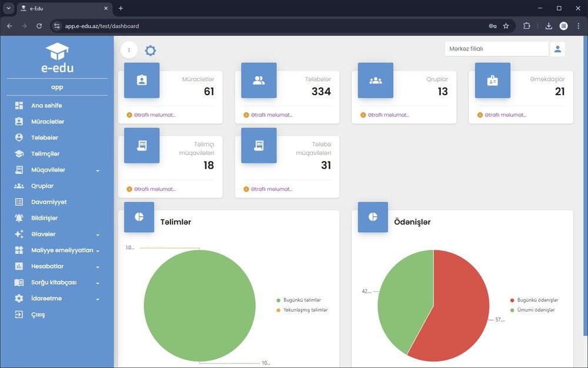This screenshot has height=368, width=588.
Task: Click the Tələbələr card people icon
Action: (x=259, y=81)
